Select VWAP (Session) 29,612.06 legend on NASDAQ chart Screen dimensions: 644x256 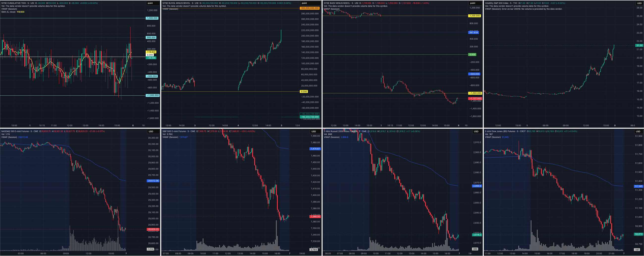(15, 137)
